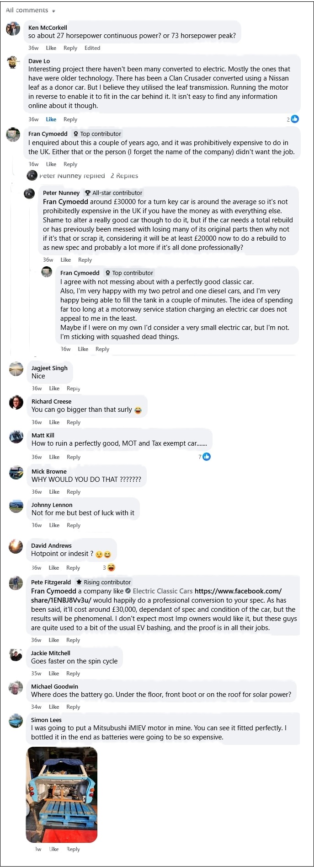Click the thumbs-up reaction icon on Dave Lo's comment
Viewport: 314px width, 868px height.
[295, 119]
